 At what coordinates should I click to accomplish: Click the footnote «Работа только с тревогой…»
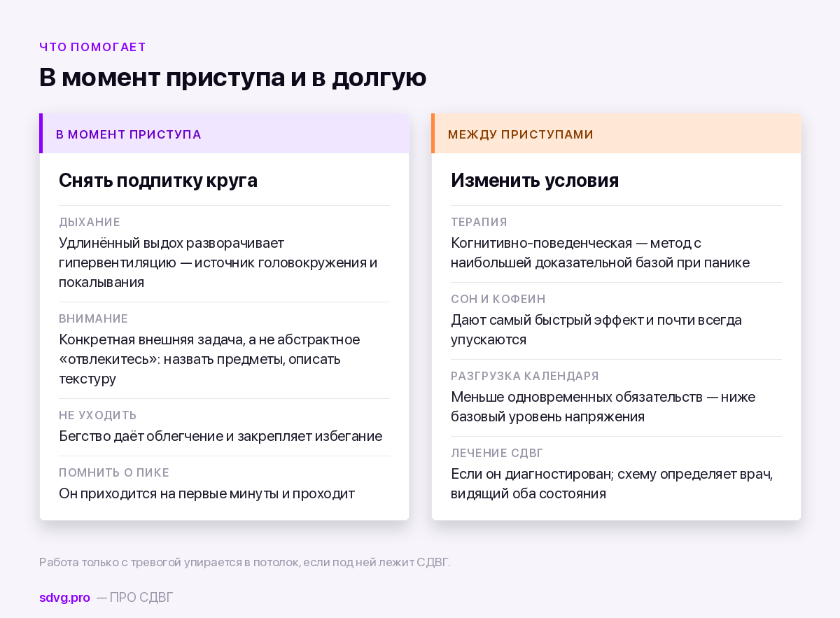(x=245, y=562)
